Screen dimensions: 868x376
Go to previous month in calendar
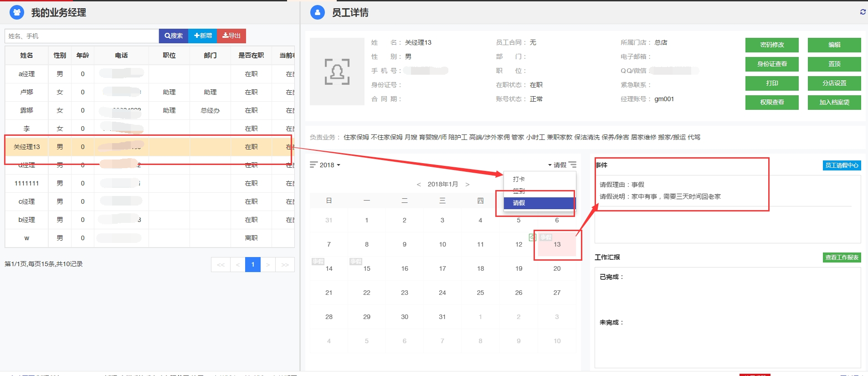[419, 185]
